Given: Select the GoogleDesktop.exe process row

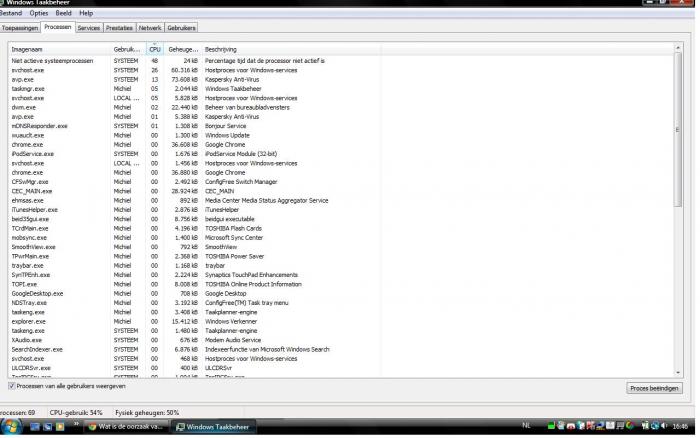Looking at the screenshot, I should pyautogui.click(x=194, y=294).
